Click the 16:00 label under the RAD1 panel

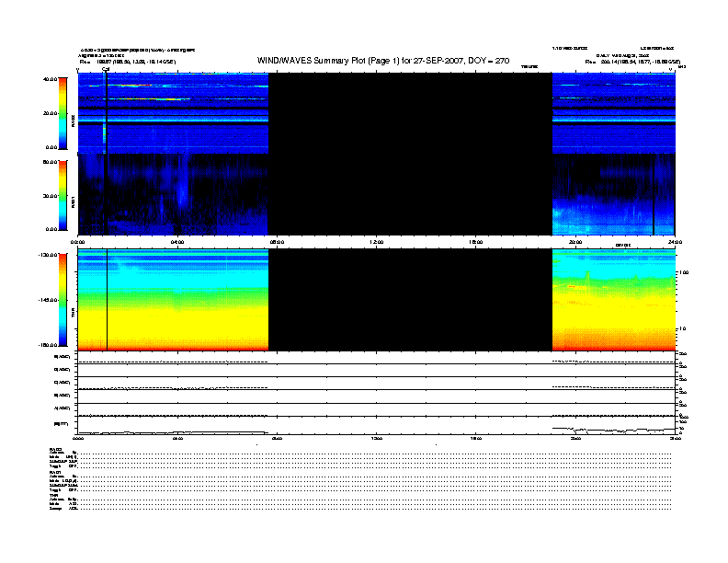tap(476, 242)
